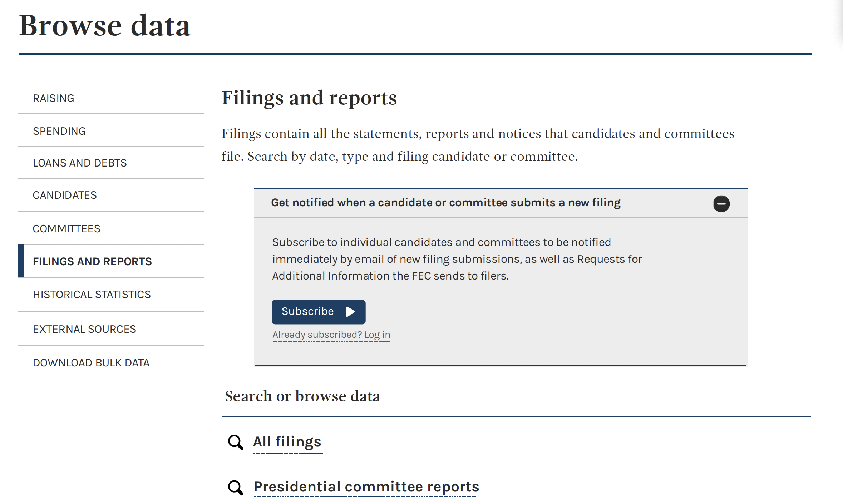This screenshot has height=504, width=843.
Task: Click the Subscribe button's arrow icon
Action: click(350, 312)
